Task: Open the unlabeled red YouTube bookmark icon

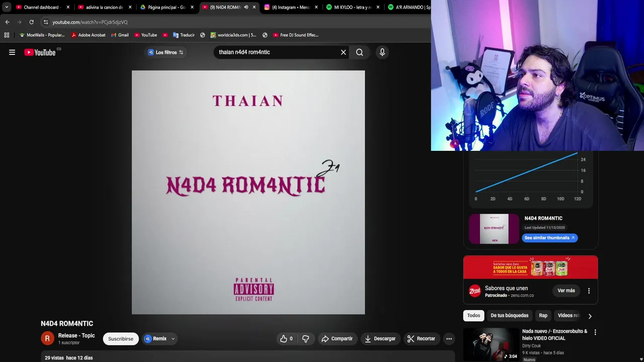Action: (x=165, y=35)
